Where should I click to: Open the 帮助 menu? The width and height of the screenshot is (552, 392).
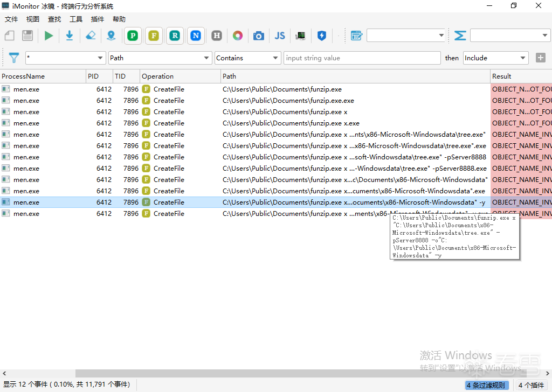point(119,19)
